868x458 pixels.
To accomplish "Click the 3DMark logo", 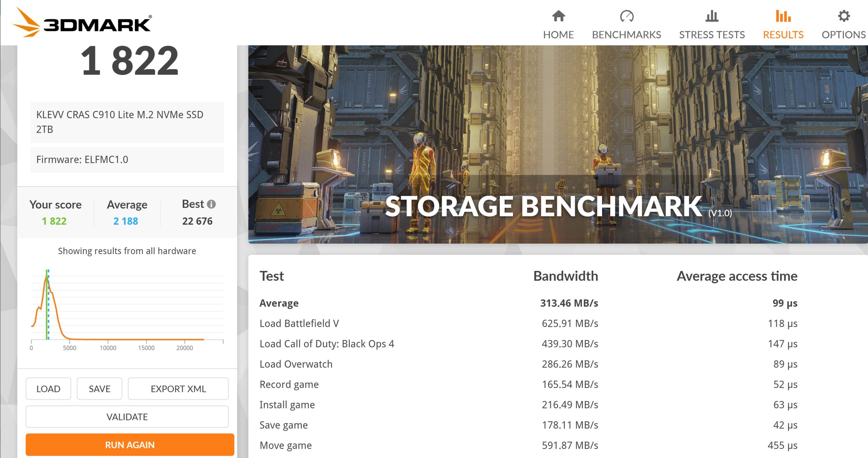I will point(82,23).
